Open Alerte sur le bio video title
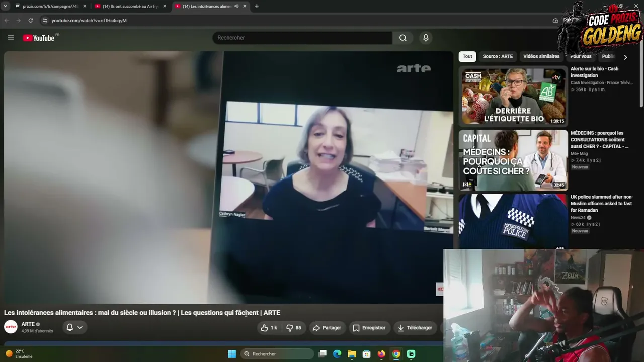 click(594, 72)
